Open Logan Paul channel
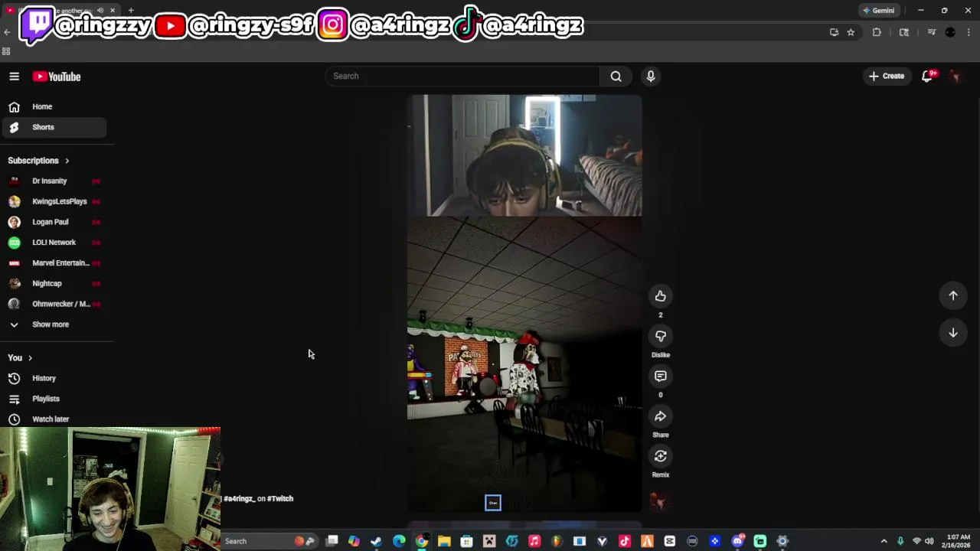Viewport: 980px width, 551px height. point(54,222)
